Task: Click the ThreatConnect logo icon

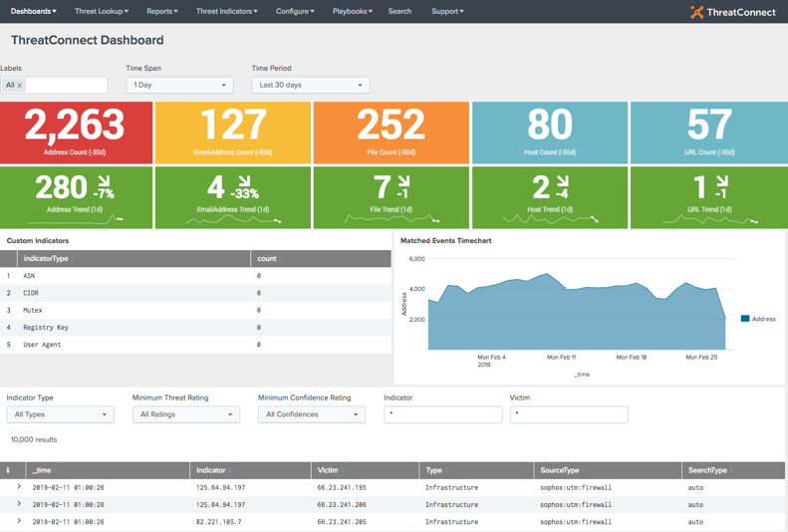Action: (x=697, y=12)
